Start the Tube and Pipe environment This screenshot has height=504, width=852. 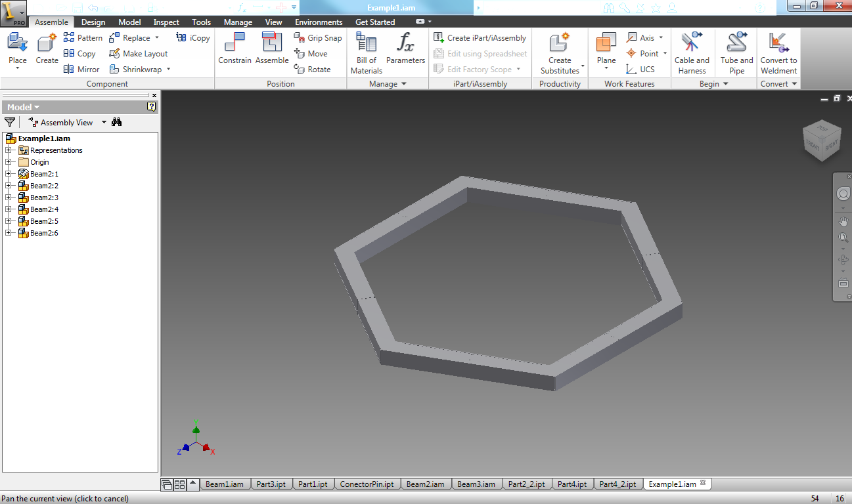[x=737, y=53]
